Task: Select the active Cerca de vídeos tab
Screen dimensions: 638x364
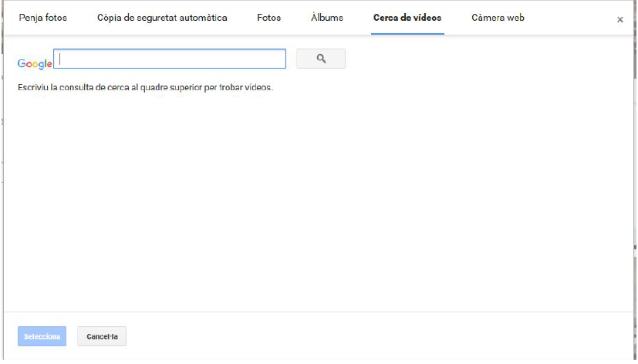Action: [x=407, y=18]
